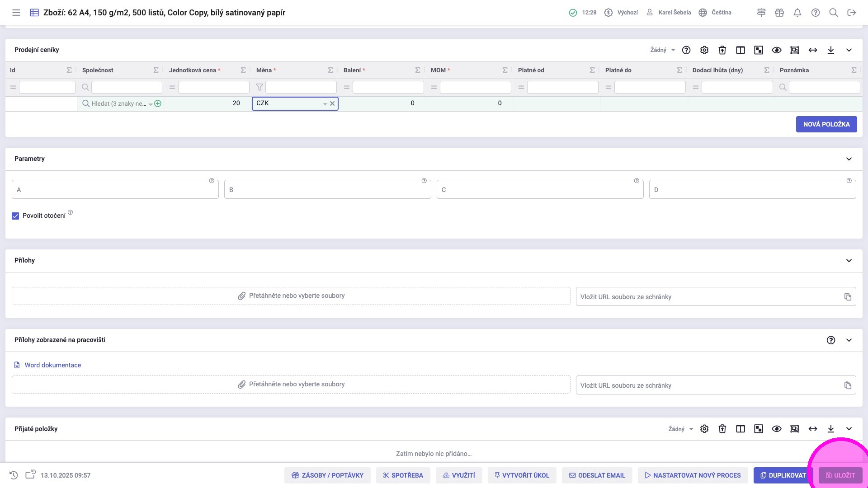
Task: Click clipboard paste icon in Přílohy URL field
Action: pos(848,297)
